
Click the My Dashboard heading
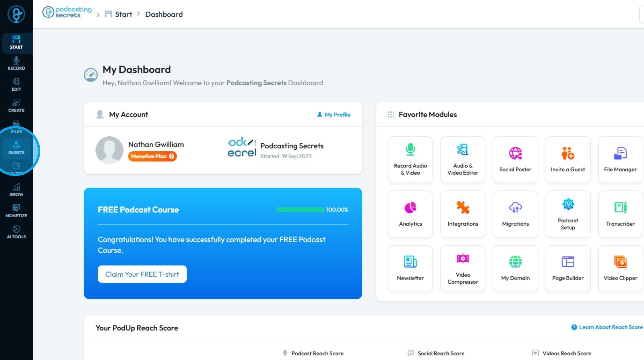(137, 70)
